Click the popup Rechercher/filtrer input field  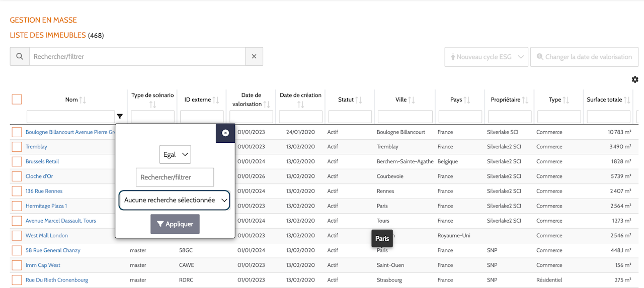175,177
